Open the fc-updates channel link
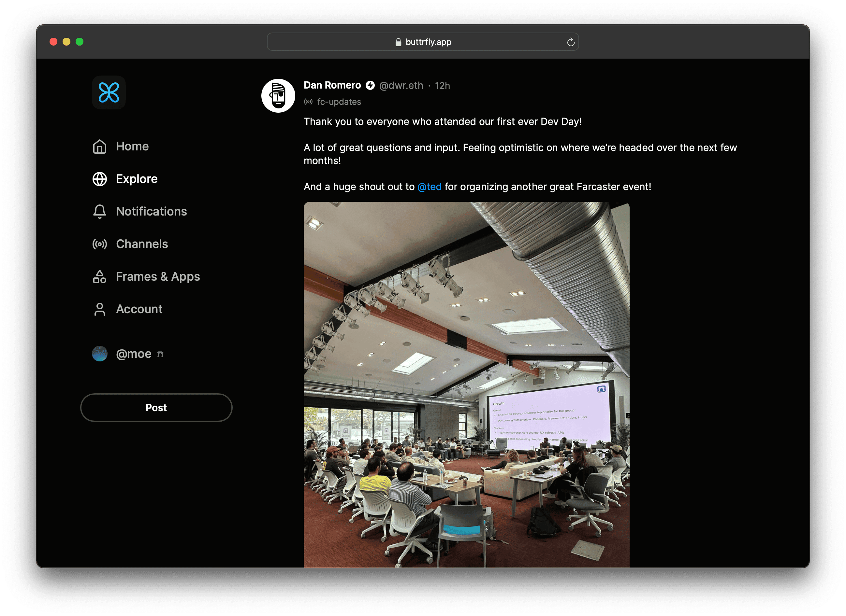The height and width of the screenshot is (616, 846). 339,102
